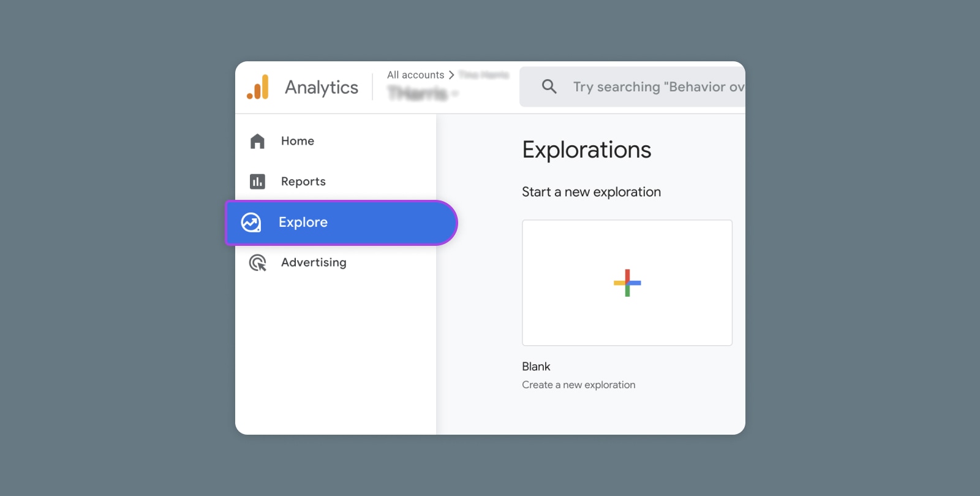Screen dimensions: 980x496
Task: Click the 'Analytics' product name
Action: coord(322,88)
